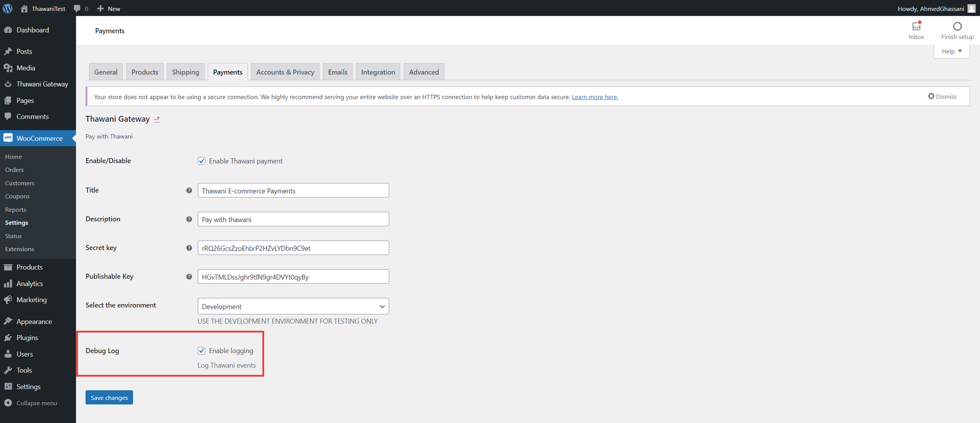Click the Finish setup circle icon

click(x=957, y=26)
